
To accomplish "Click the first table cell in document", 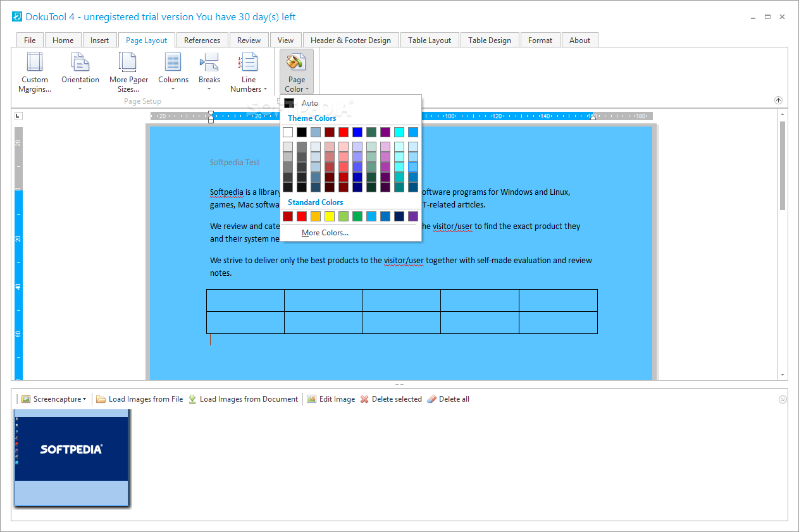I will pyautogui.click(x=245, y=300).
